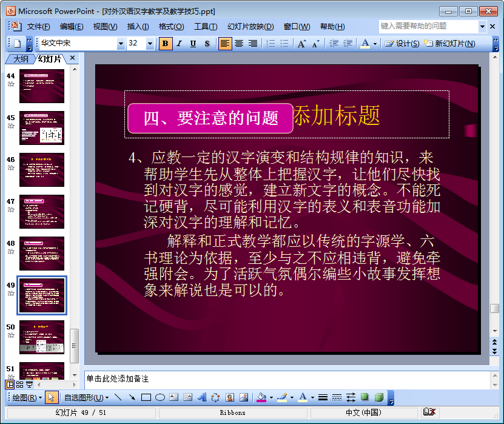Open the 文件(F) menu
This screenshot has height=424, width=504.
(x=38, y=27)
